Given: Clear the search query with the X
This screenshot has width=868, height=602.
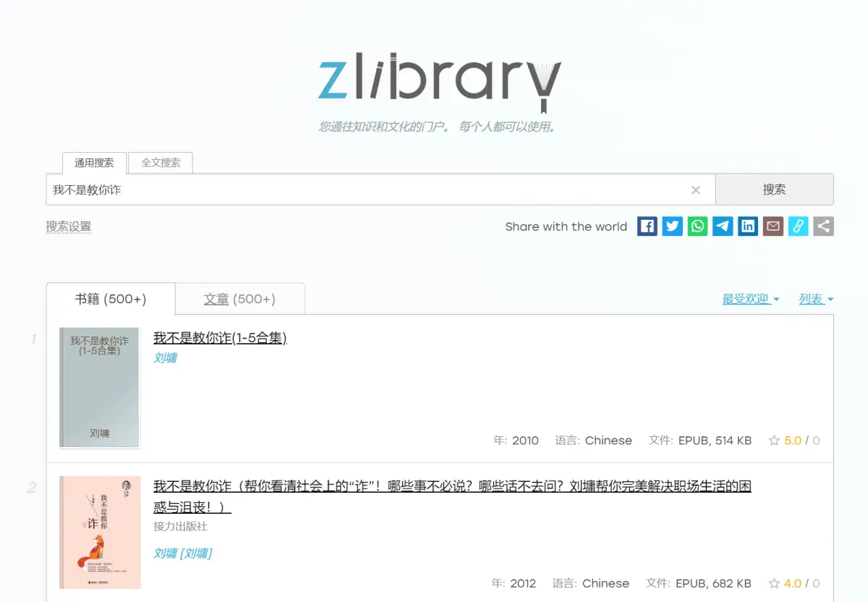Looking at the screenshot, I should click(696, 190).
